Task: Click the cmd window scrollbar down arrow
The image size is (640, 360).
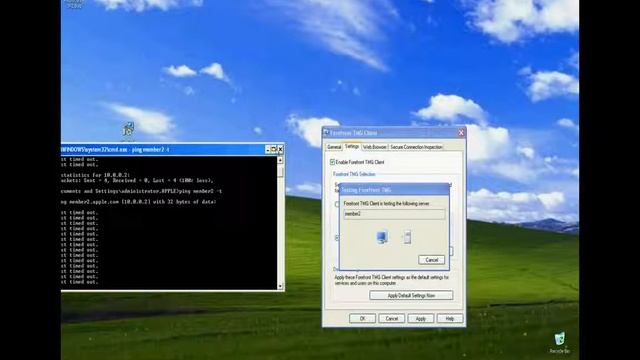Action: click(280, 286)
